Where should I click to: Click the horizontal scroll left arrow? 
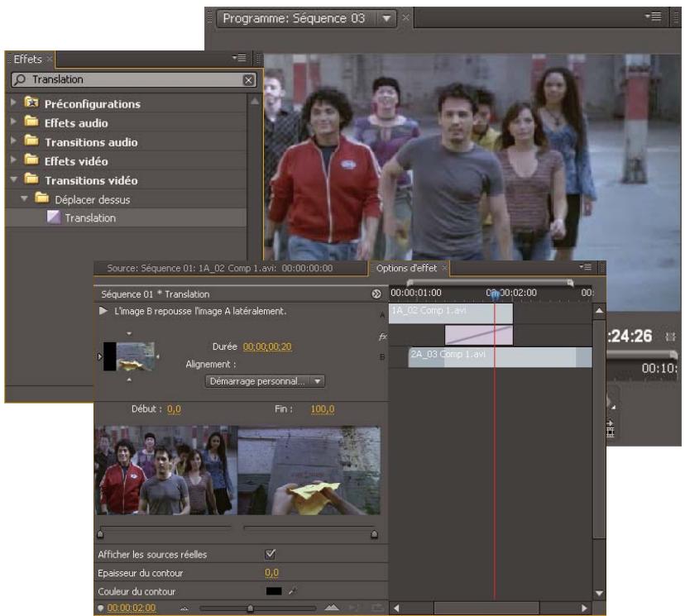pos(396,608)
